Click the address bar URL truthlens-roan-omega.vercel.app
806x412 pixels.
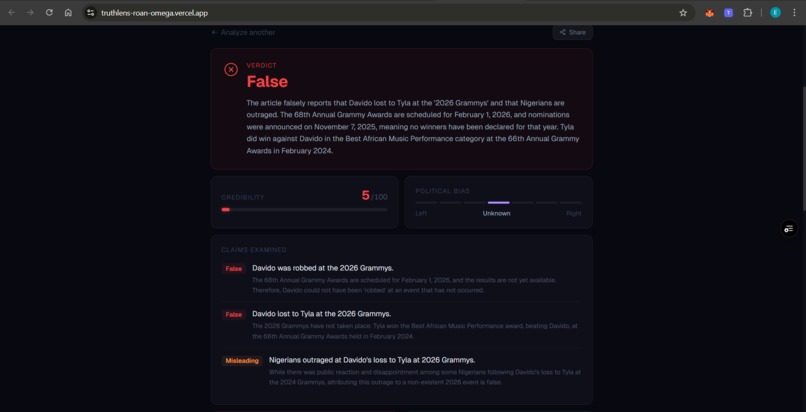[155, 13]
